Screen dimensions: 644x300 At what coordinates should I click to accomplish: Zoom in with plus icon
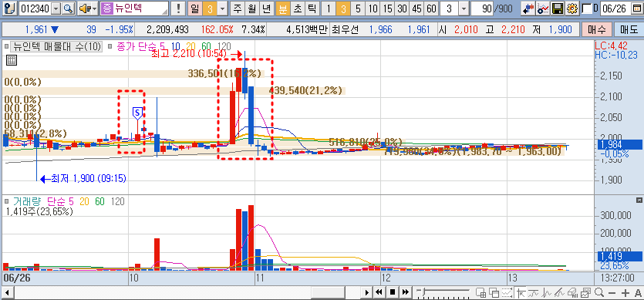pos(625,292)
